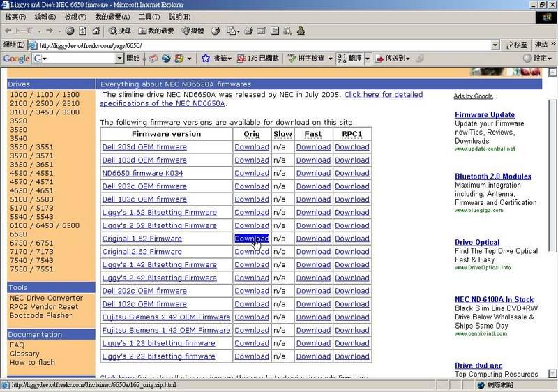Viewport: 558px width, 392px height.
Task: Run the Google toolbar spell check (拼字檢查)
Action: click(306, 59)
